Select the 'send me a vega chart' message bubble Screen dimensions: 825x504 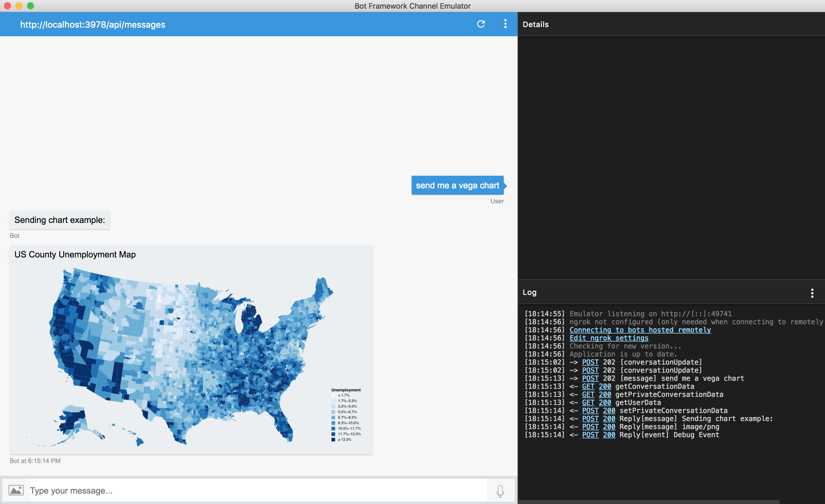pos(457,185)
